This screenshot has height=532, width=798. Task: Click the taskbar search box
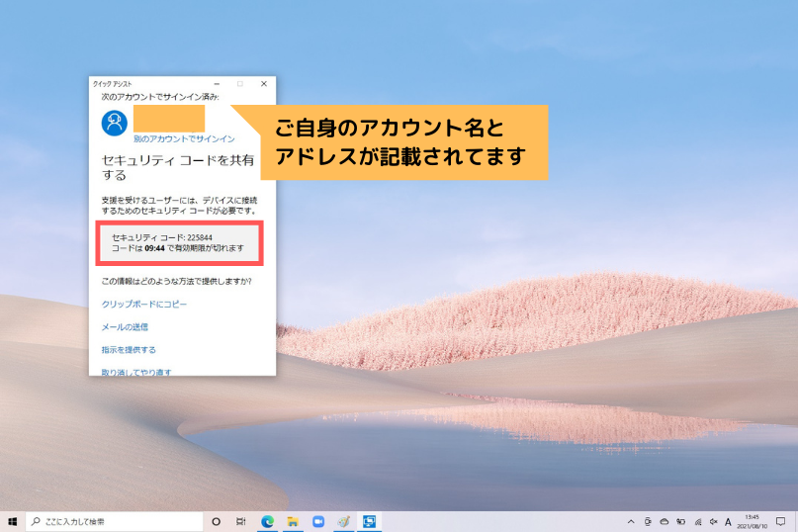[115, 521]
